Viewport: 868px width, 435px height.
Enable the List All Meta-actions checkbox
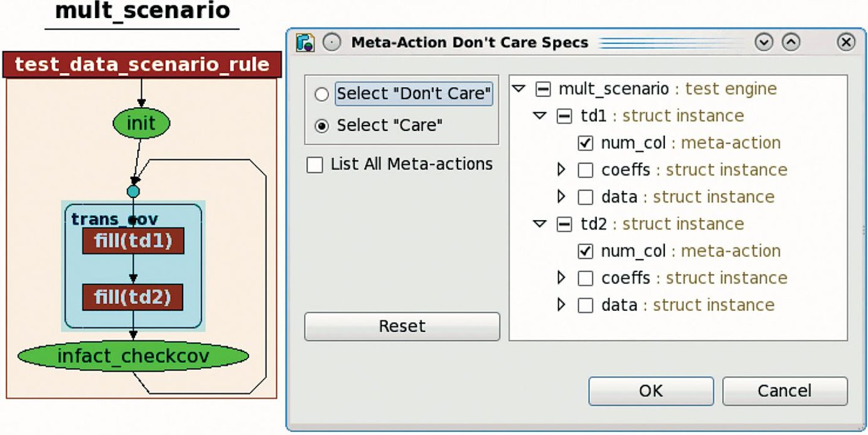pos(315,165)
